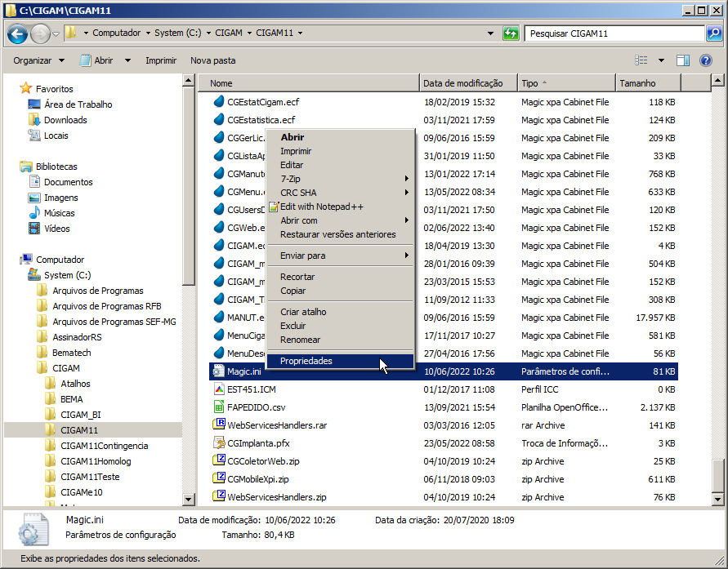This screenshot has height=569, width=728.
Task: Sort by the Nome column header
Action: coord(309,83)
